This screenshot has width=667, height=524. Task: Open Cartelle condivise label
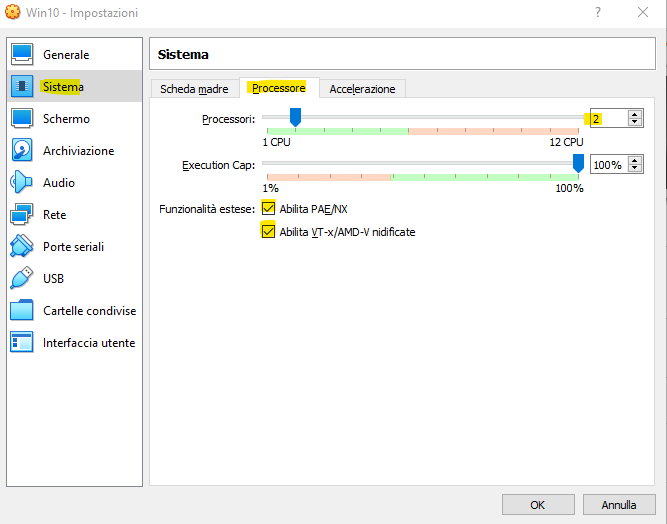click(x=90, y=310)
